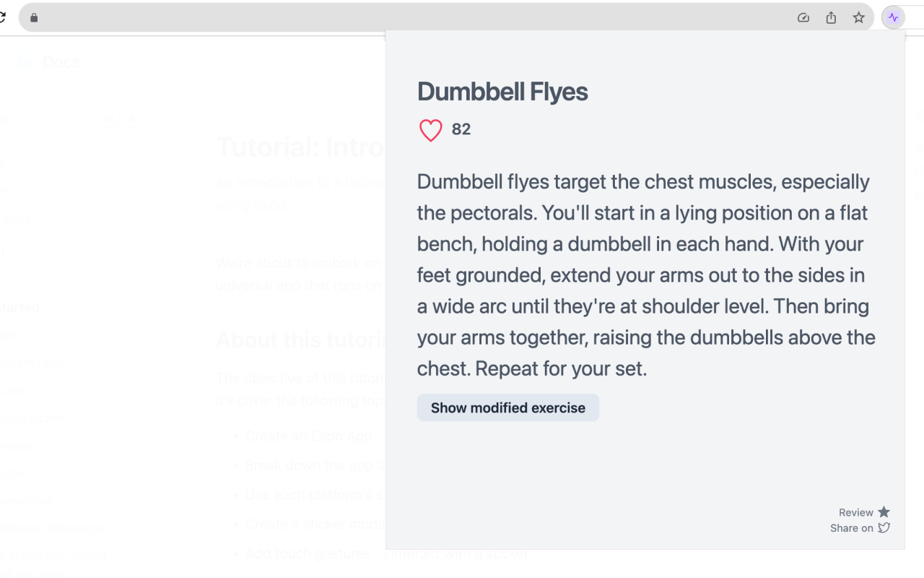Click the speedometer icon in address bar
The image size is (924, 578).
(803, 18)
